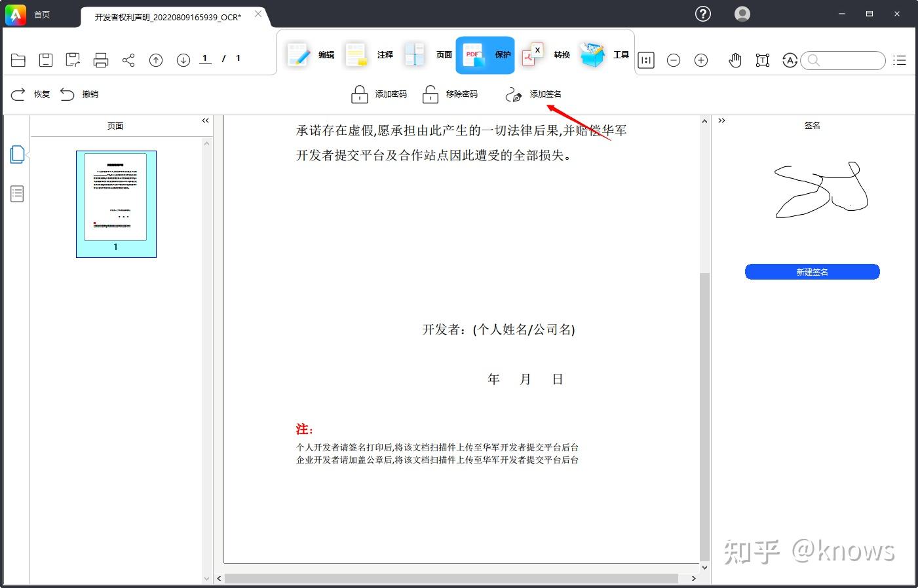The height and width of the screenshot is (588, 918).
Task: Go to the previous page with the up arrow
Action: click(x=156, y=60)
